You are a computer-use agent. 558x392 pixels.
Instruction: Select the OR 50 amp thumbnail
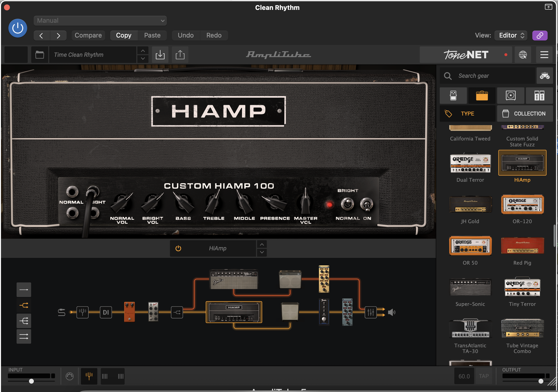470,246
